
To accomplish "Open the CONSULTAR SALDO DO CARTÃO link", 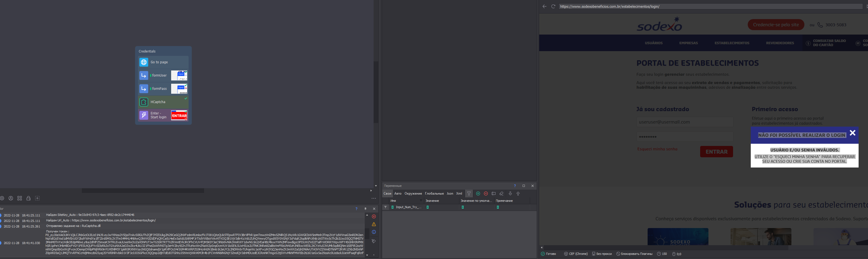I will point(826,43).
